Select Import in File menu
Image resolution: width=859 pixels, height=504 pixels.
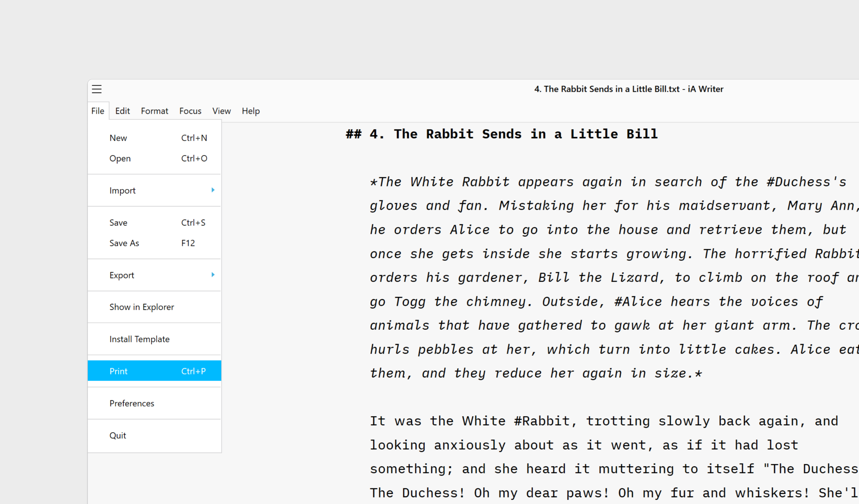tap(154, 191)
